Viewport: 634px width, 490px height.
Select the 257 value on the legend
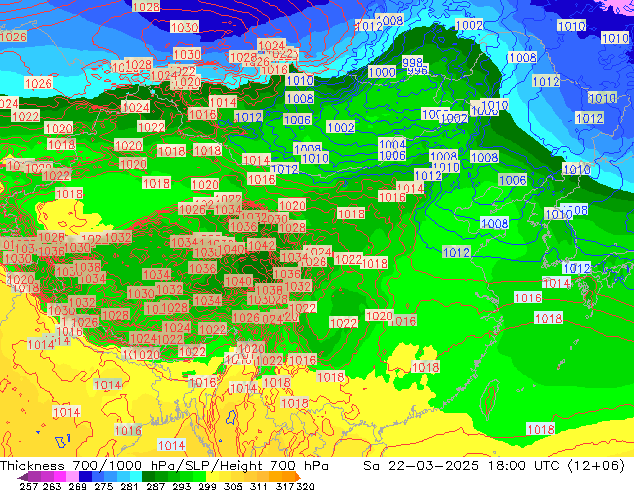(x=29, y=486)
